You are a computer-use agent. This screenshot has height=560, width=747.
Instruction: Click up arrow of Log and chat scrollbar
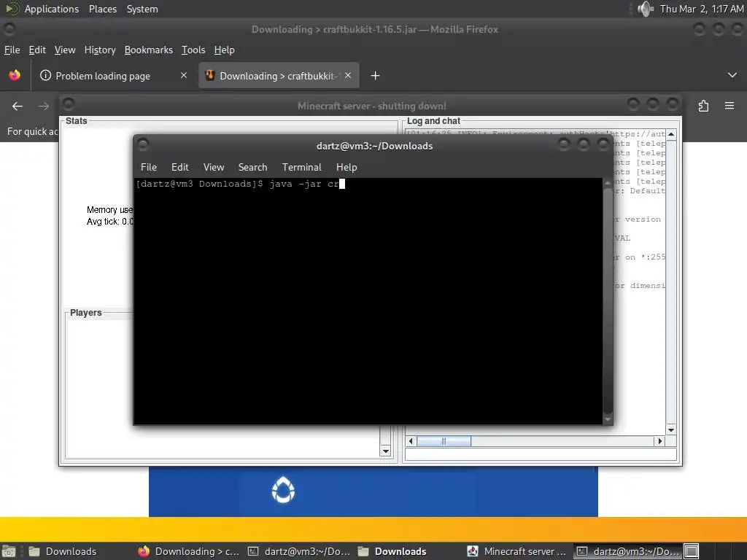pos(671,135)
